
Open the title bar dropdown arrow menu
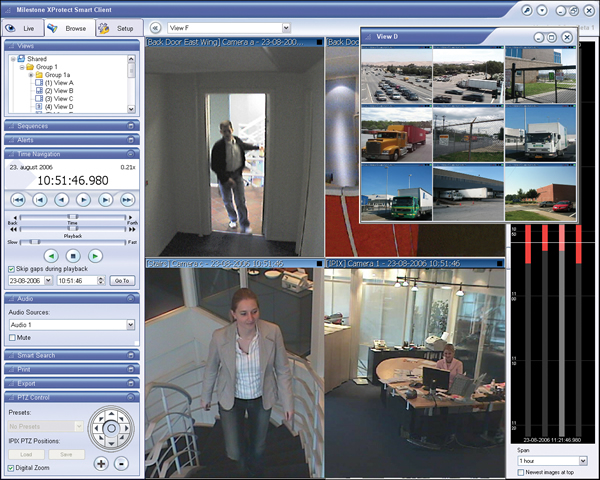pos(542,10)
